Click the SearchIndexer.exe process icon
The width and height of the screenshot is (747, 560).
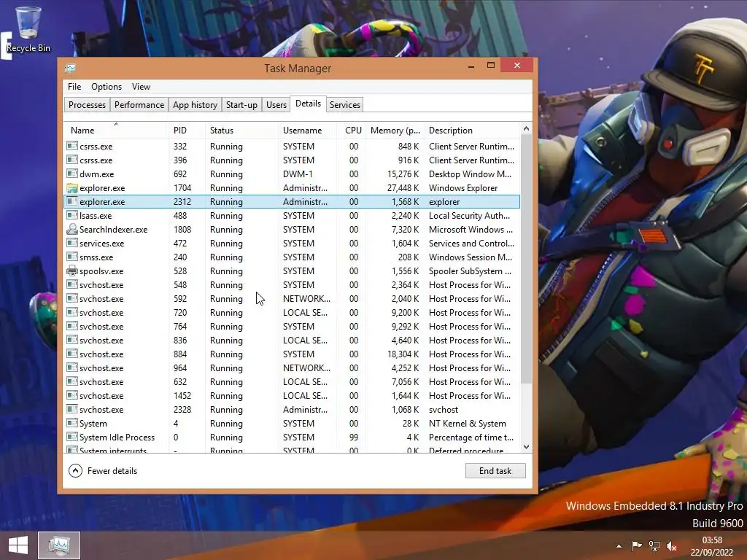[72, 230]
